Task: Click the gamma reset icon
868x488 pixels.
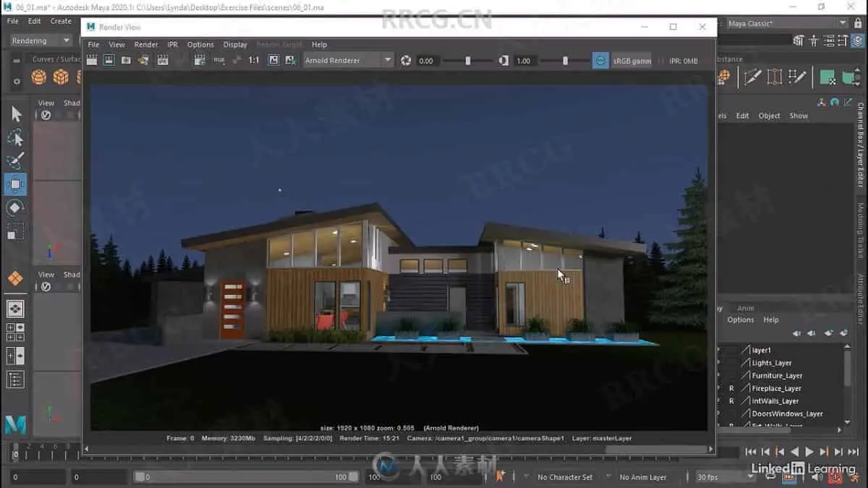Action: pyautogui.click(x=503, y=61)
